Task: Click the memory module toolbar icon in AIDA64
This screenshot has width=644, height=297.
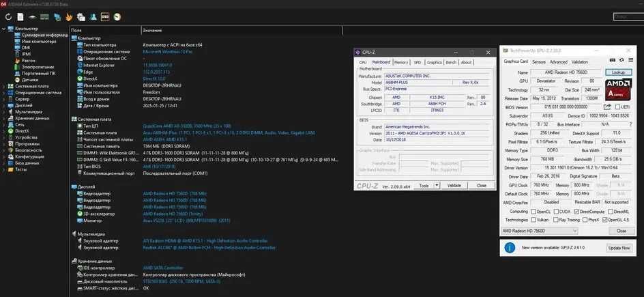Action: 45,17
